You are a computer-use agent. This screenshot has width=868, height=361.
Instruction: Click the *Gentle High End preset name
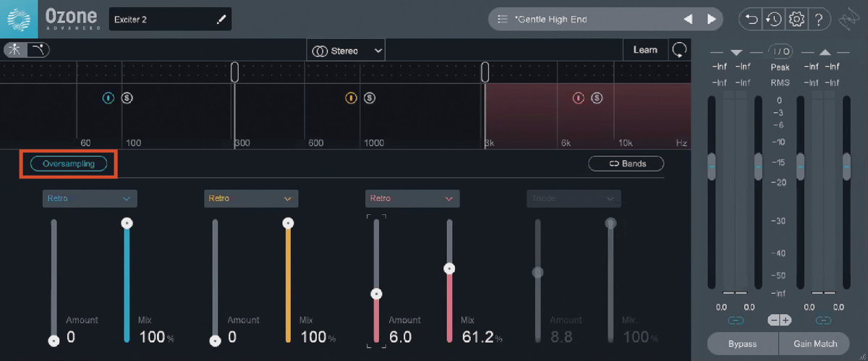[x=550, y=20]
